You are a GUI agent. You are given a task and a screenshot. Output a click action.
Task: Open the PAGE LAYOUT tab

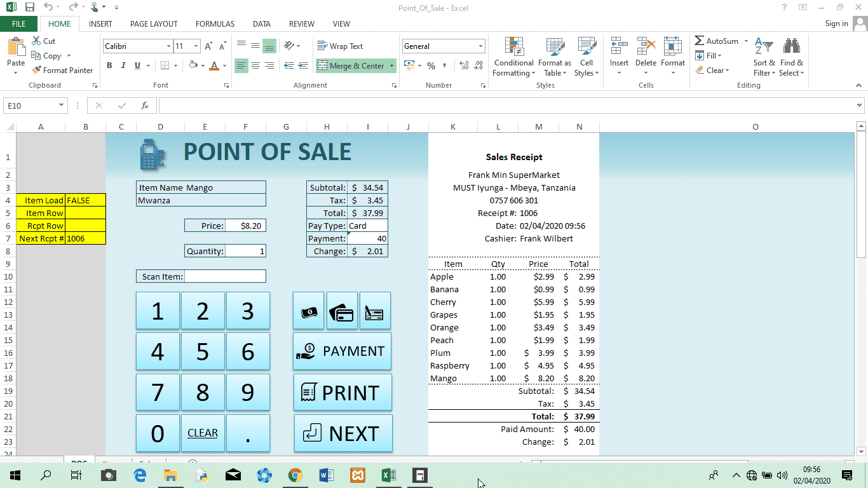pos(154,24)
